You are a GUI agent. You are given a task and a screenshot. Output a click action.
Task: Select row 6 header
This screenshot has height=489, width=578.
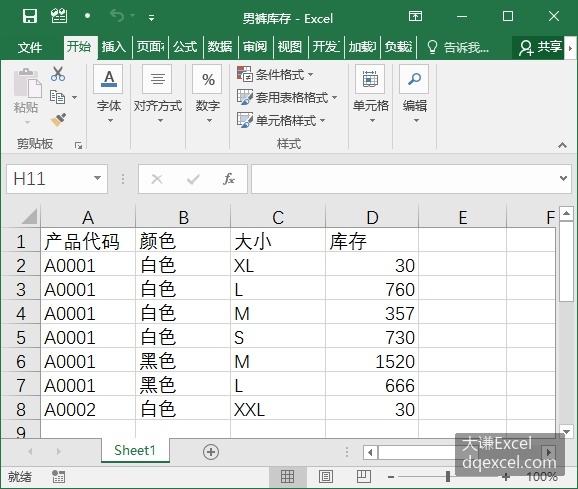pos(21,361)
